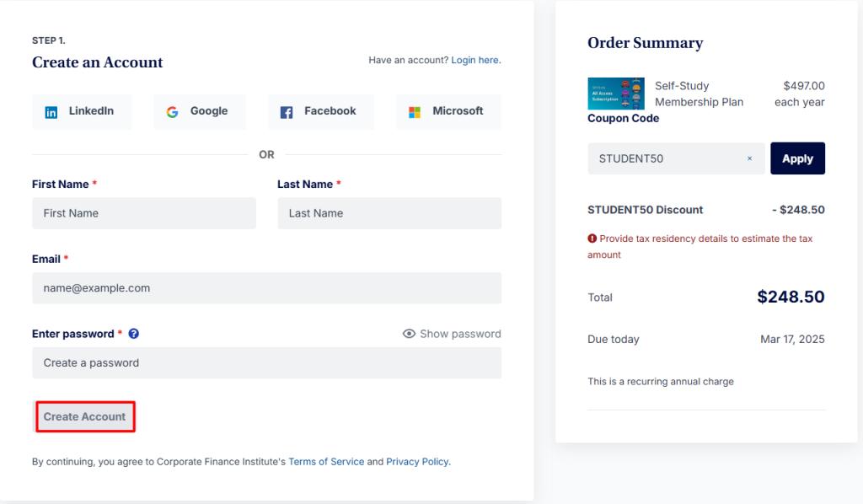Image resolution: width=863 pixels, height=504 pixels.
Task: Click the password help question mark icon
Action: (133, 334)
